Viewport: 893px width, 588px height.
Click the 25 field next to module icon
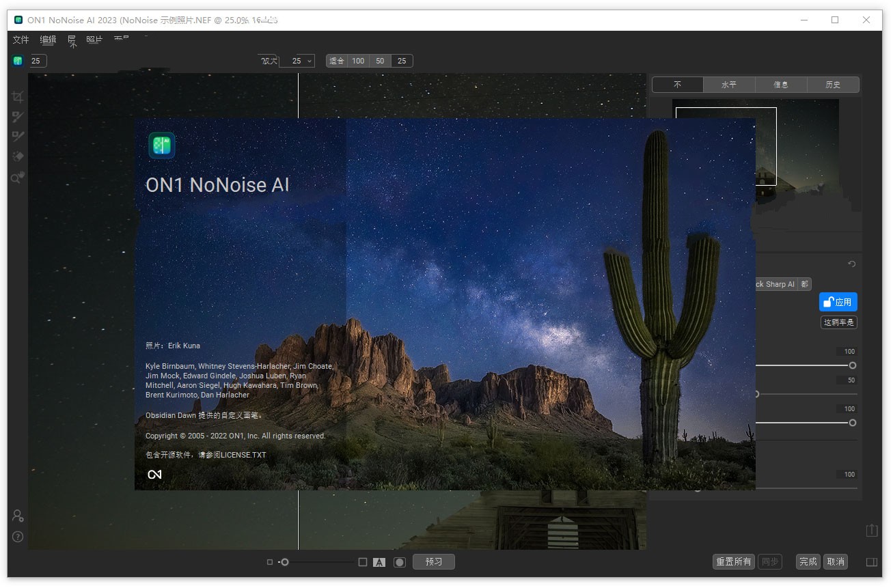[37, 61]
